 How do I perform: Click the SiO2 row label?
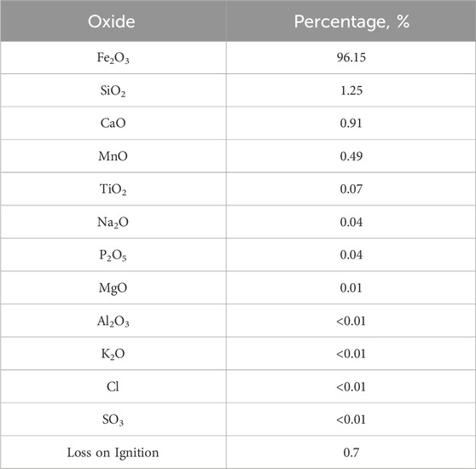(113, 90)
